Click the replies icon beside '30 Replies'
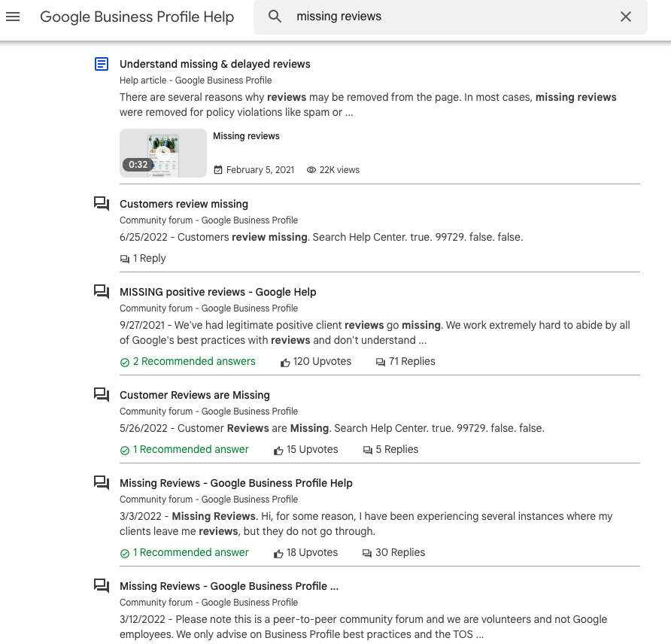This screenshot has height=644, width=671. click(367, 553)
